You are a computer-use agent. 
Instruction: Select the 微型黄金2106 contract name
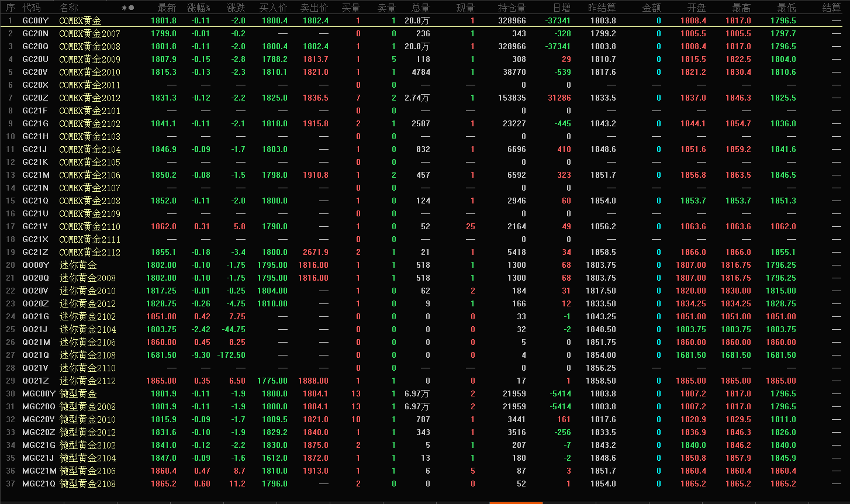tap(88, 471)
